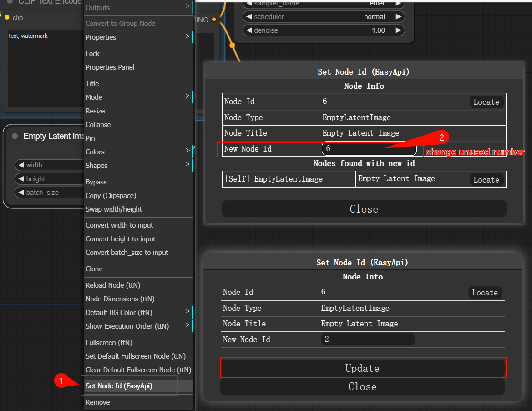Select Convert batch_size to input
This screenshot has width=532, height=411.
(x=138, y=253)
